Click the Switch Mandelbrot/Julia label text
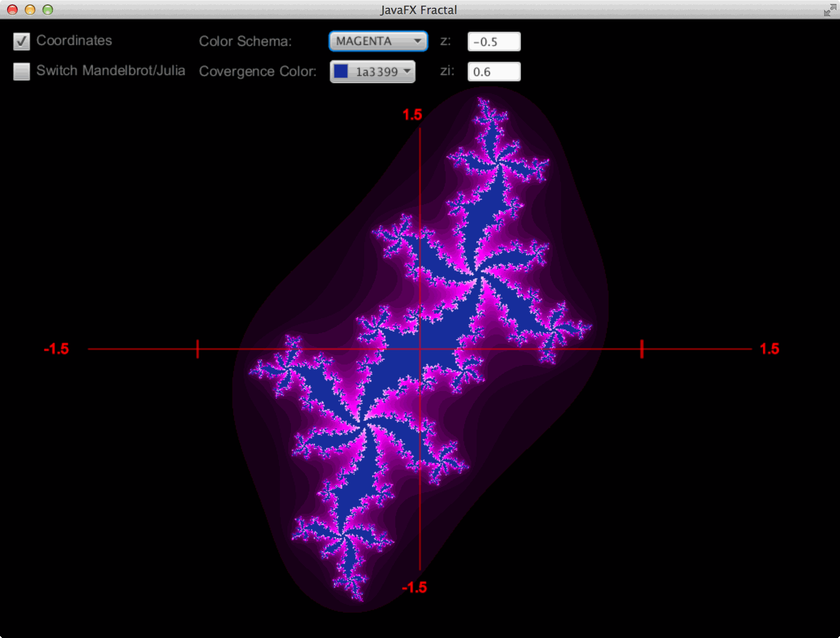This screenshot has width=840, height=638. (x=111, y=71)
